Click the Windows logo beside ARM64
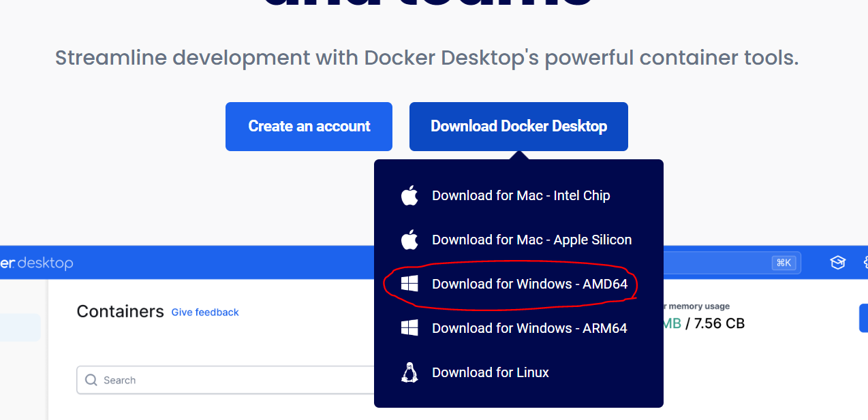This screenshot has width=868, height=420. click(409, 329)
